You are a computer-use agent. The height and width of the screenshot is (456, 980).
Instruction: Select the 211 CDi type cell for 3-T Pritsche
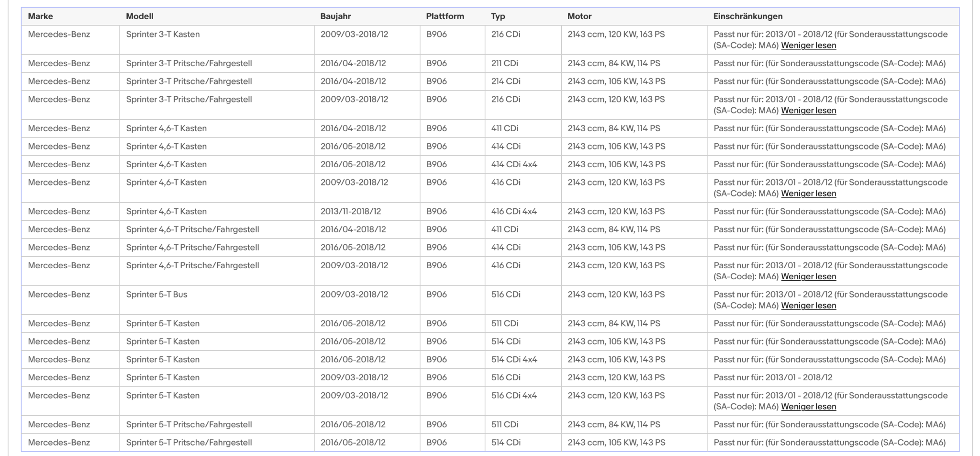pyautogui.click(x=504, y=63)
